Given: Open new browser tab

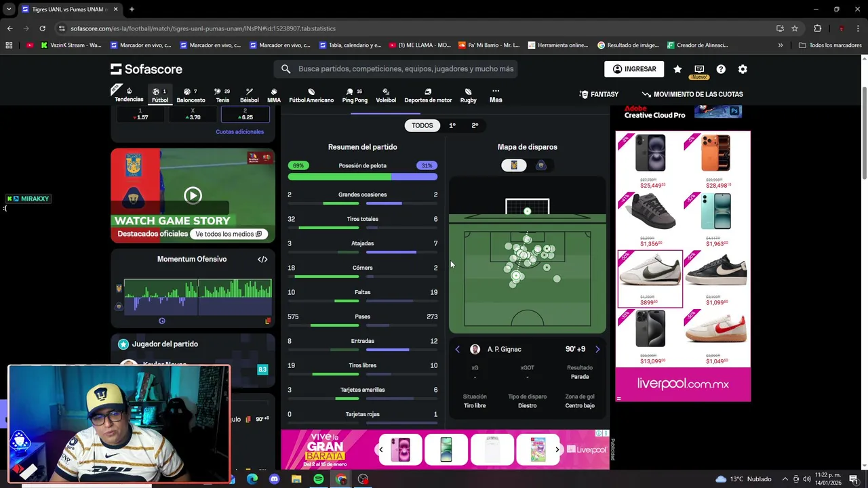Looking at the screenshot, I should click(132, 9).
